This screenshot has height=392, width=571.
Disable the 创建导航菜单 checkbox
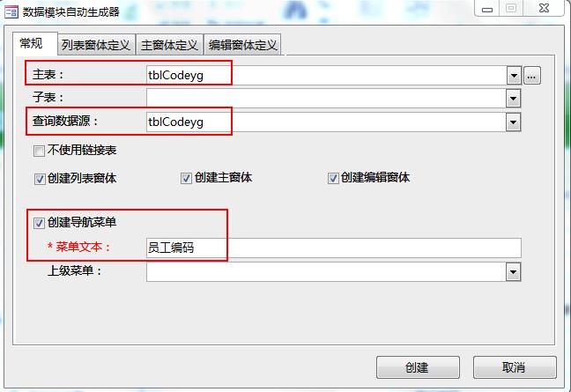coord(39,223)
